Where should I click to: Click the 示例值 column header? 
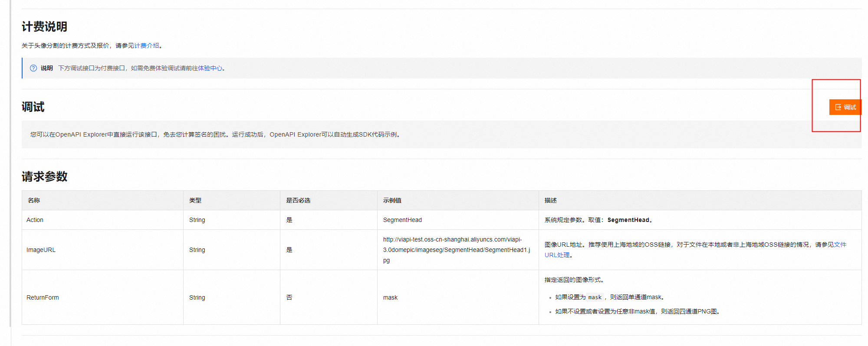click(x=392, y=200)
